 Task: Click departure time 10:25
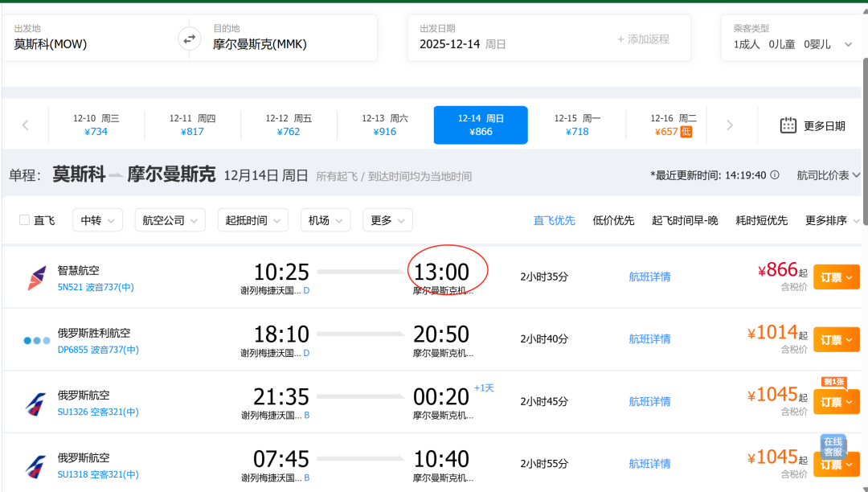pos(281,272)
